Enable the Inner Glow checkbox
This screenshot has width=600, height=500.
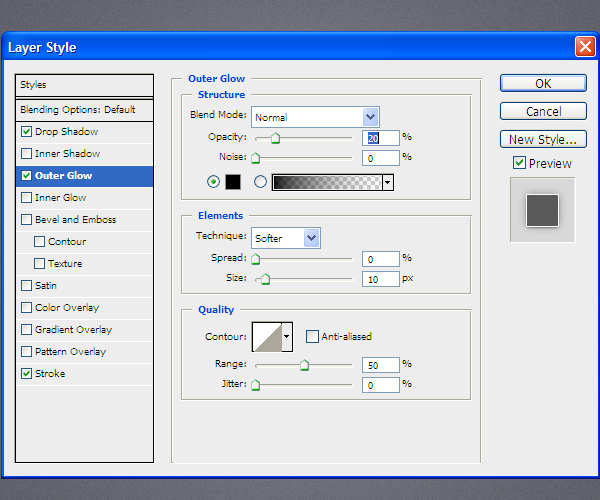26,197
